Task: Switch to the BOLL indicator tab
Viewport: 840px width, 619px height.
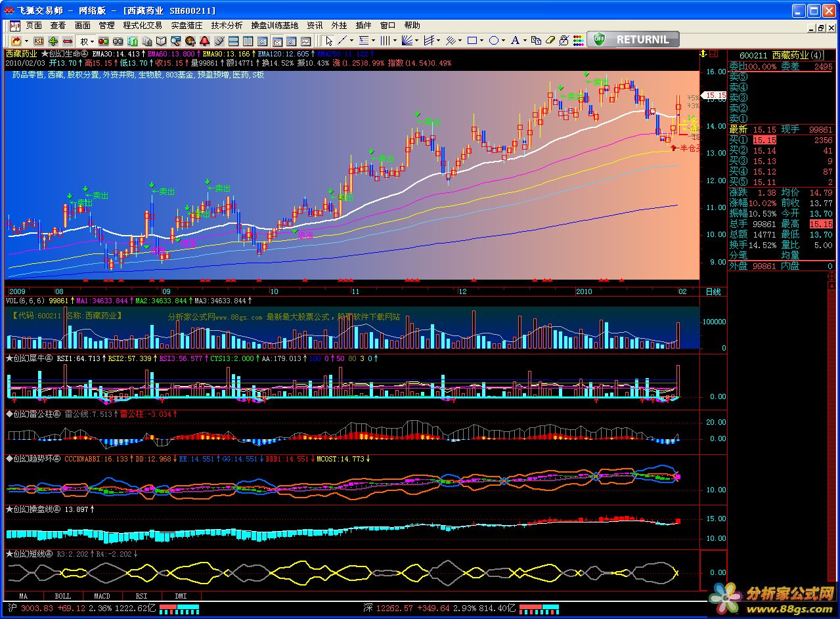Action: (x=62, y=596)
